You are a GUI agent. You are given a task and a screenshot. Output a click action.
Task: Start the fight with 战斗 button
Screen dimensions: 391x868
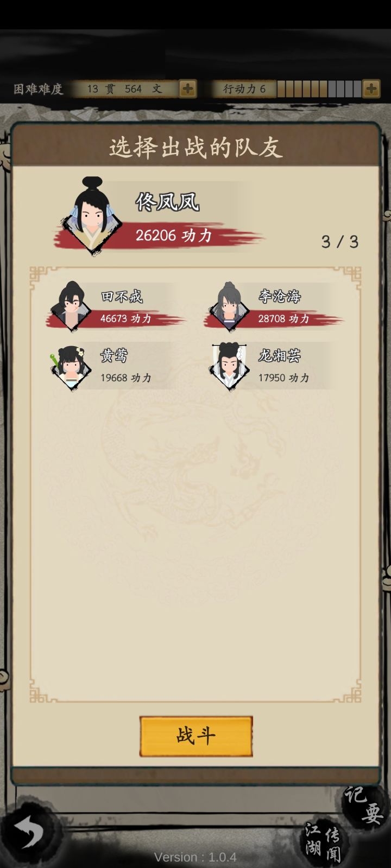196,736
